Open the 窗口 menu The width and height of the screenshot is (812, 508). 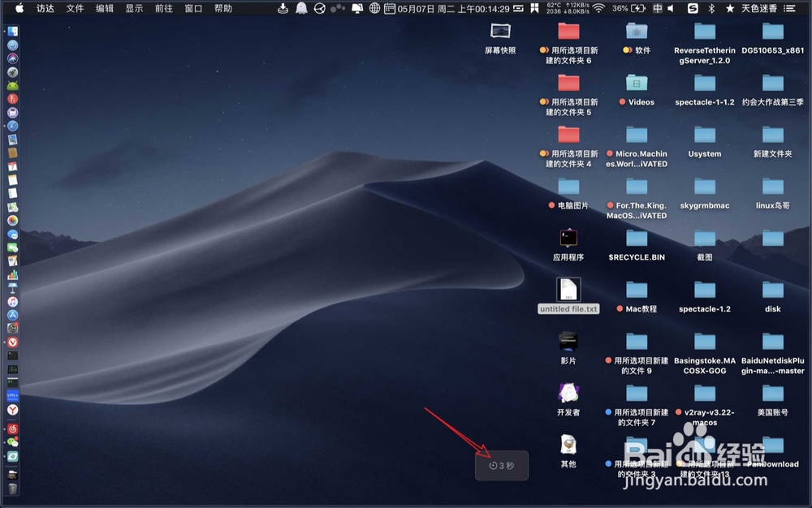[x=194, y=8]
